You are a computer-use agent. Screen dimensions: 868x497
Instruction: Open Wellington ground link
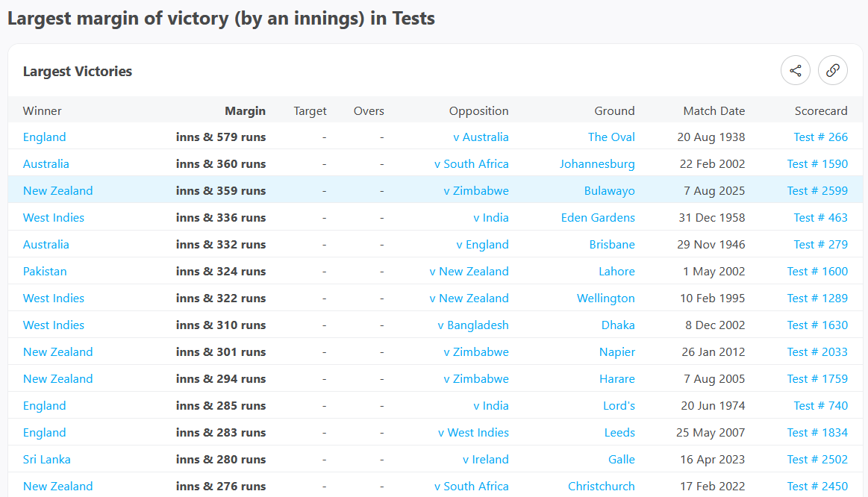605,298
